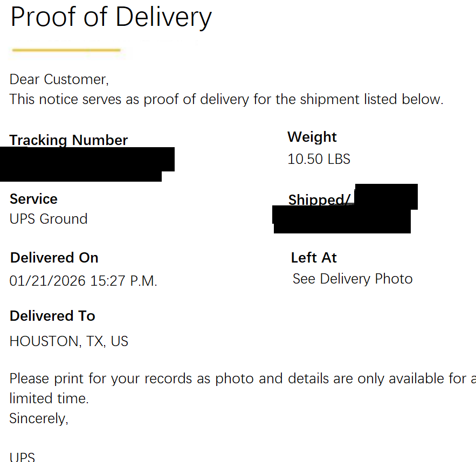Click the Left At label

314,258
